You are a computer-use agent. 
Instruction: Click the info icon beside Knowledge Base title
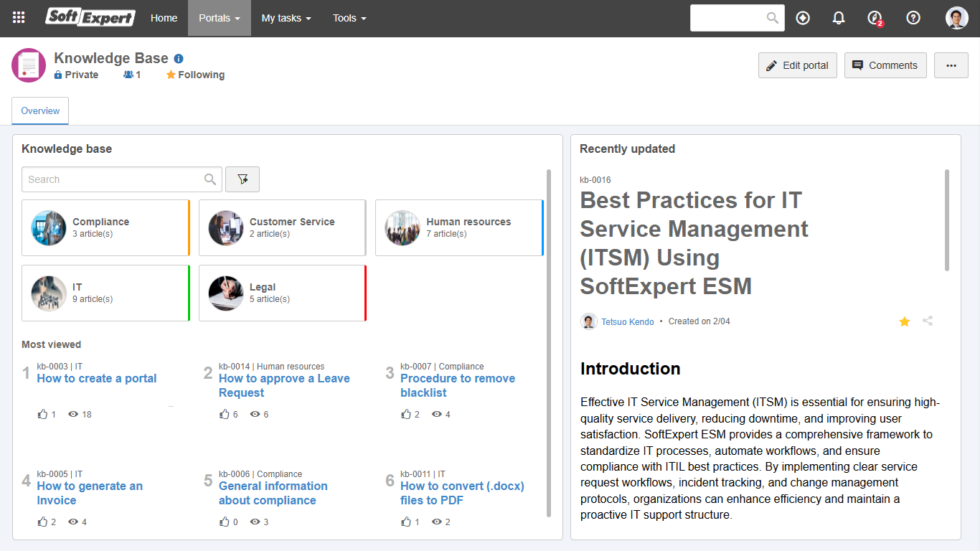pyautogui.click(x=179, y=59)
